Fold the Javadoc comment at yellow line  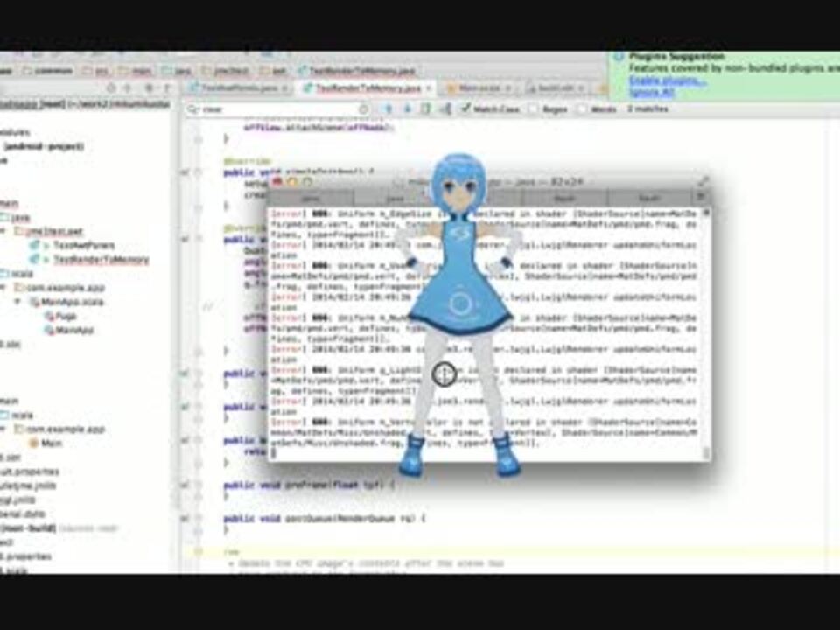(x=199, y=551)
